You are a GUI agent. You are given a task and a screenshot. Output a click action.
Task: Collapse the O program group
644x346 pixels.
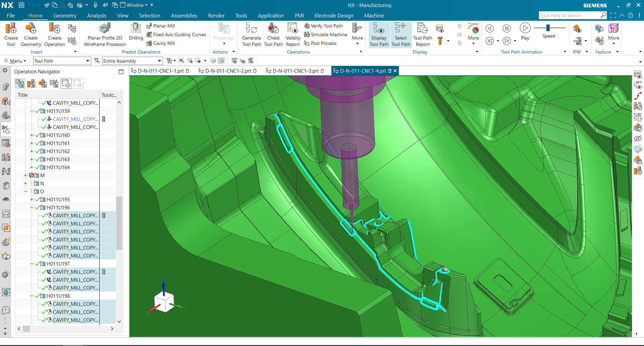(x=25, y=192)
